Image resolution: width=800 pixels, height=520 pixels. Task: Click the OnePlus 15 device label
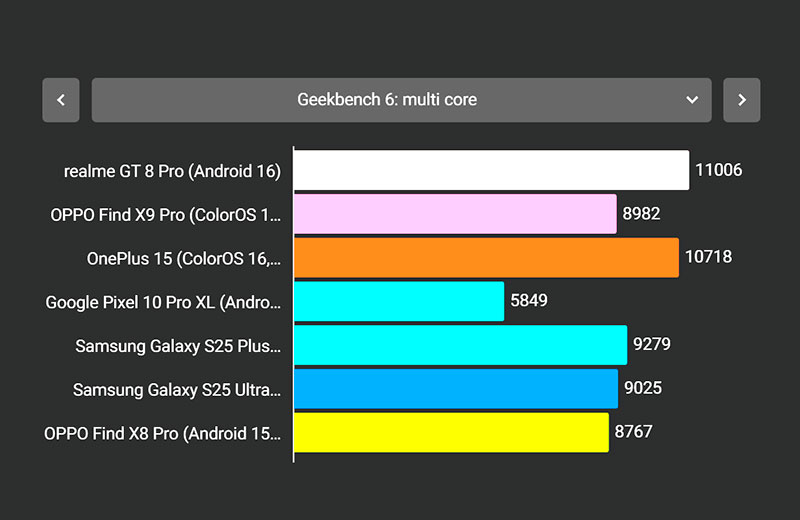tap(184, 258)
